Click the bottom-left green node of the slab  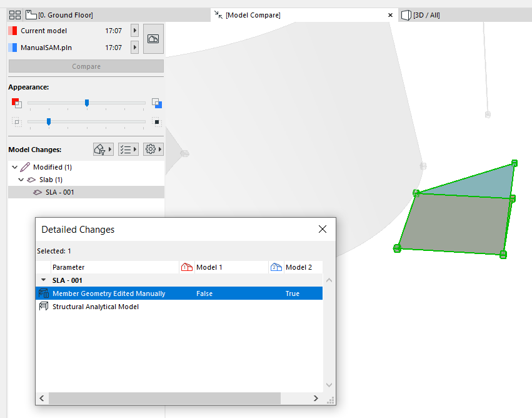[x=397, y=248]
